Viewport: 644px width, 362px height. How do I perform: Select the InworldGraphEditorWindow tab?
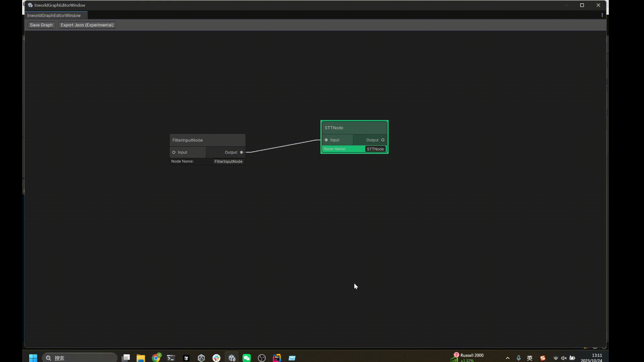(54, 15)
